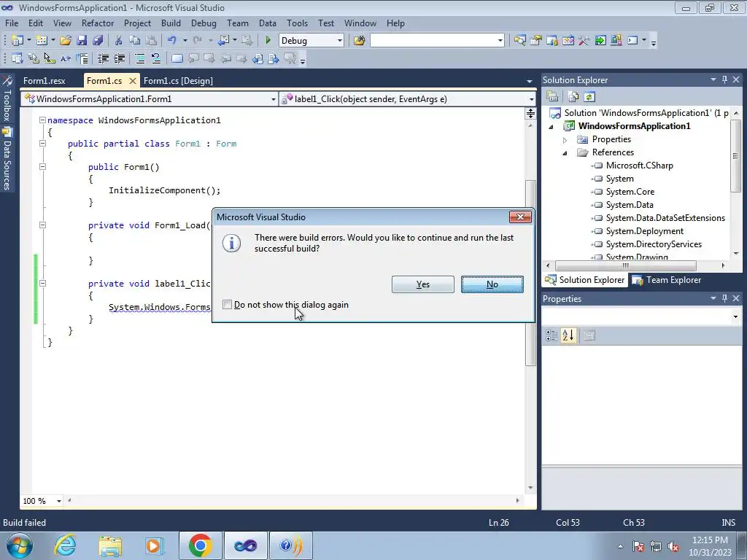
Task: Click Properties icon in Solution Explorer toolbar
Action: 552,97
